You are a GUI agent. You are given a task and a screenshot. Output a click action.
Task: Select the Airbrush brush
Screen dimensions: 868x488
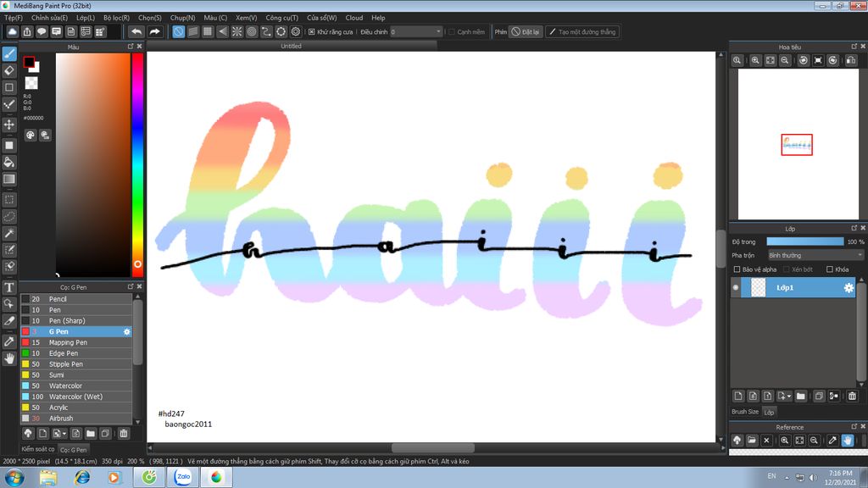[76, 419]
